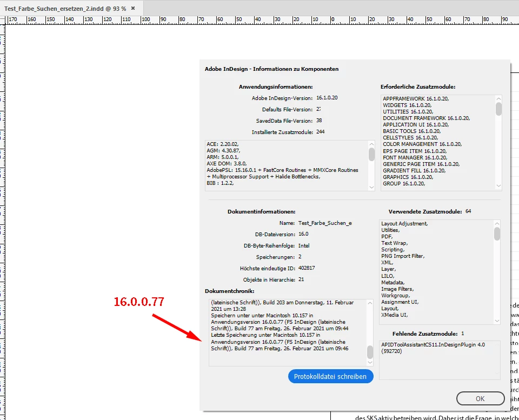Click the AXE DOM: 3.8.0 line
The image size is (519, 420).
pyautogui.click(x=227, y=163)
